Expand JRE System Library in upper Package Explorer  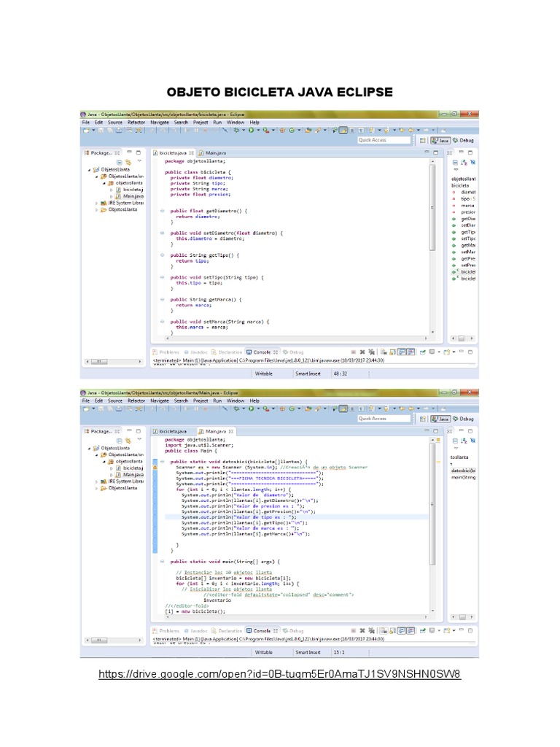tap(97, 203)
